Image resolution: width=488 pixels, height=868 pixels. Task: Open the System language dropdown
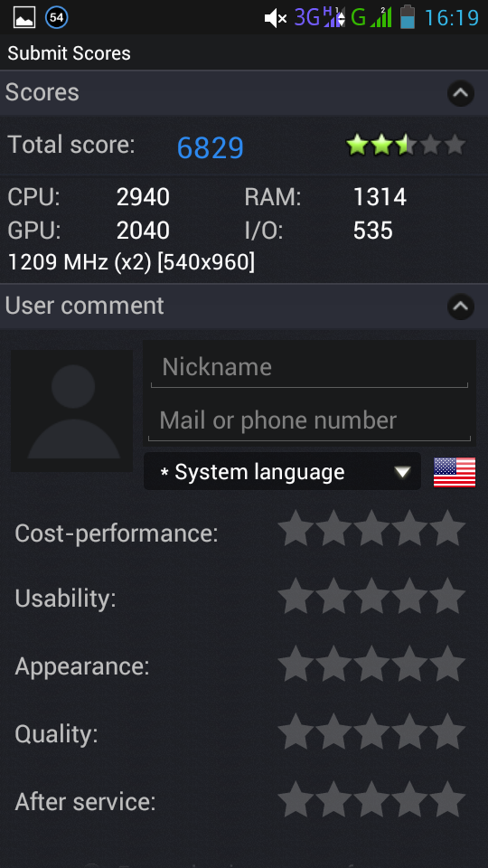(x=282, y=472)
